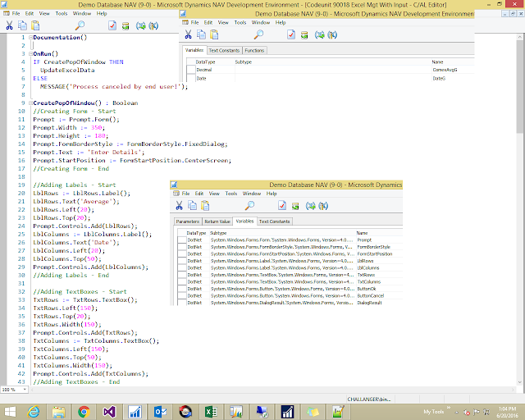
Task: Click vertical scrollbar down arrow
Action: click(519, 381)
